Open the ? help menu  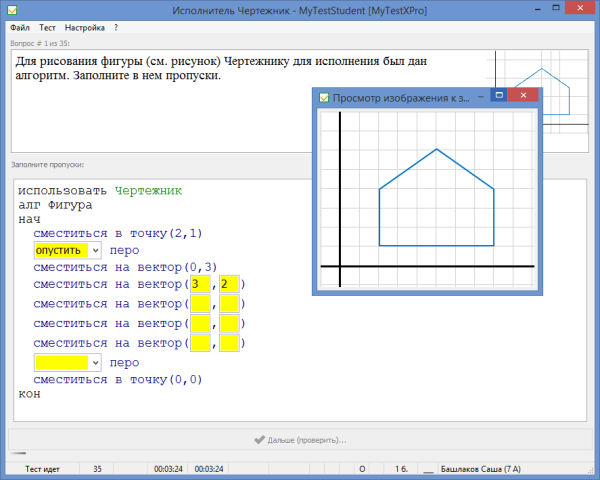pyautogui.click(x=116, y=28)
